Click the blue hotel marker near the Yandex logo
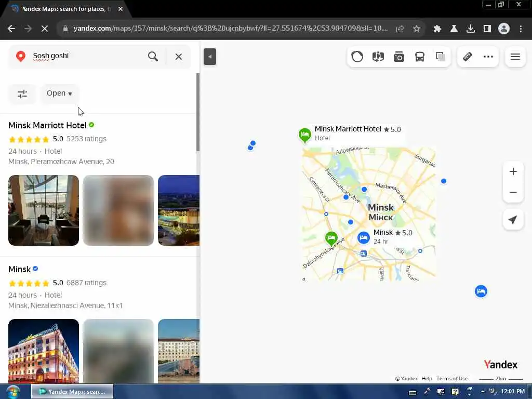Screen dimensions: 532x399 (481, 291)
